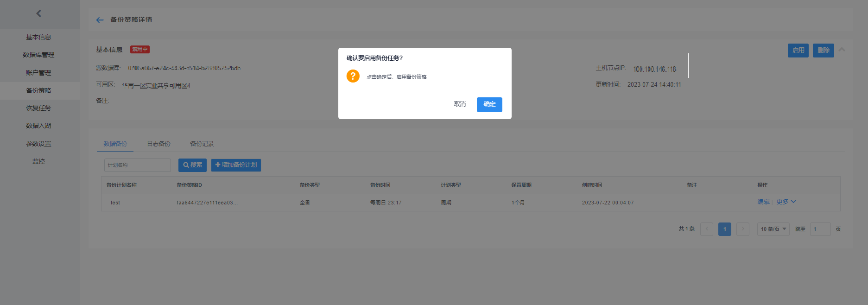The image size is (868, 305).
Task: Click the 1个月 retention cell
Action: point(518,203)
